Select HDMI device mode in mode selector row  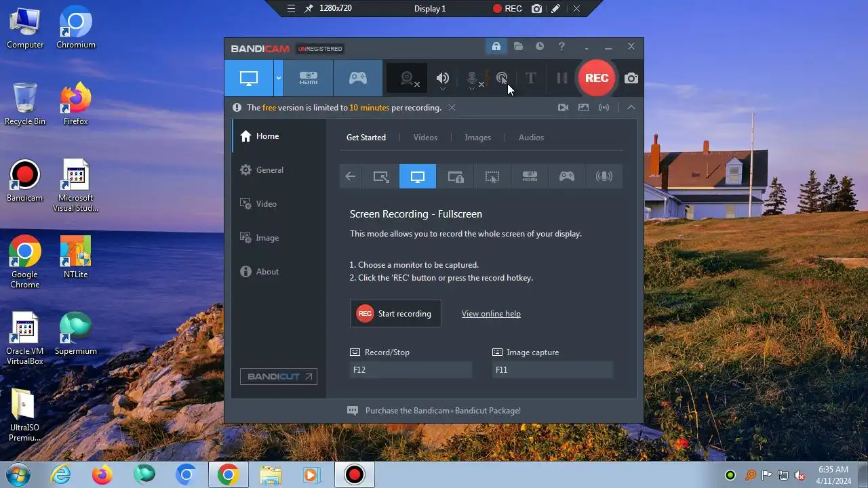coord(530,176)
